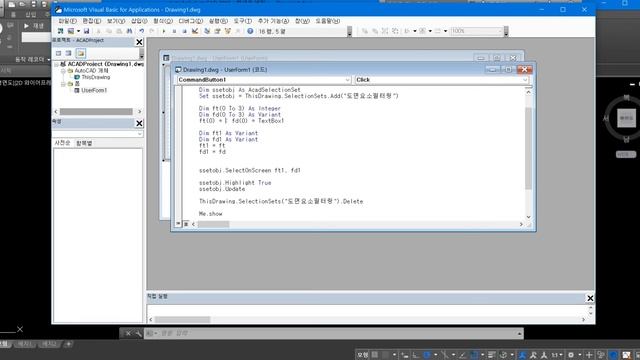
Task: Click View Object icon in the project panel
Action: tap(69, 53)
